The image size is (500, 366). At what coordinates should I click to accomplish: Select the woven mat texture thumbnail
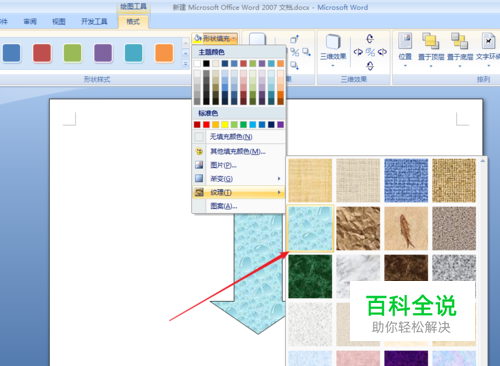coord(454,180)
